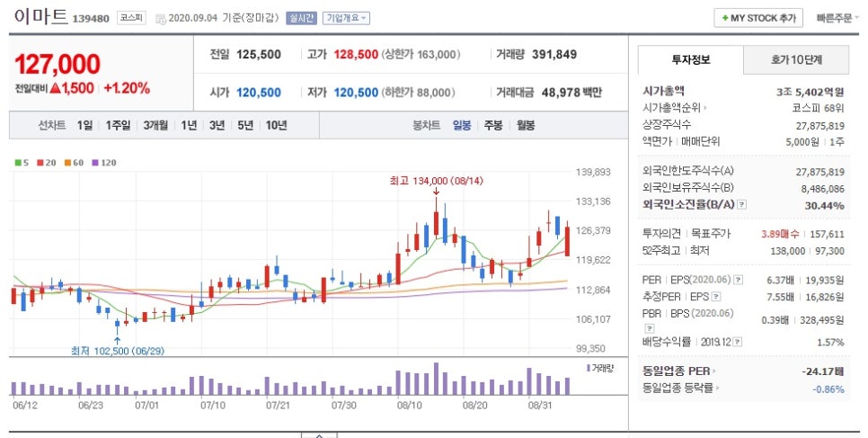This screenshot has height=438, width=868.
Task: Click the 거래대금 value 48,978 백만
Action: click(x=571, y=93)
